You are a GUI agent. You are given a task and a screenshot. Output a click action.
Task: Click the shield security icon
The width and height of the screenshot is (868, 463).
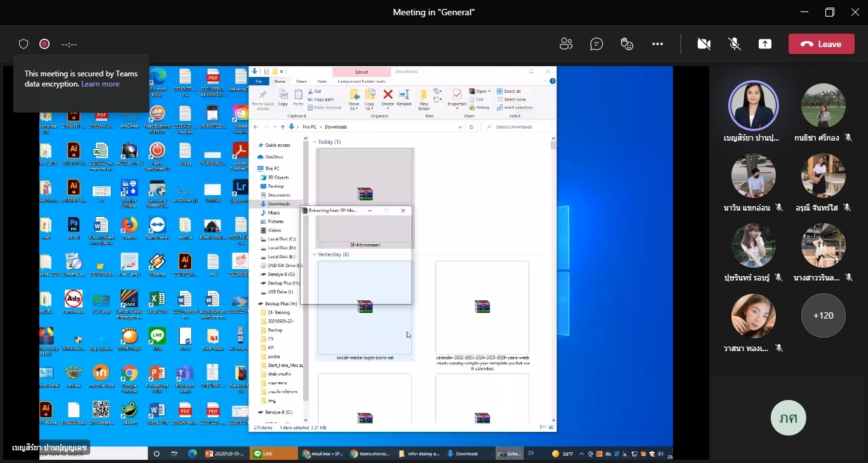point(24,44)
